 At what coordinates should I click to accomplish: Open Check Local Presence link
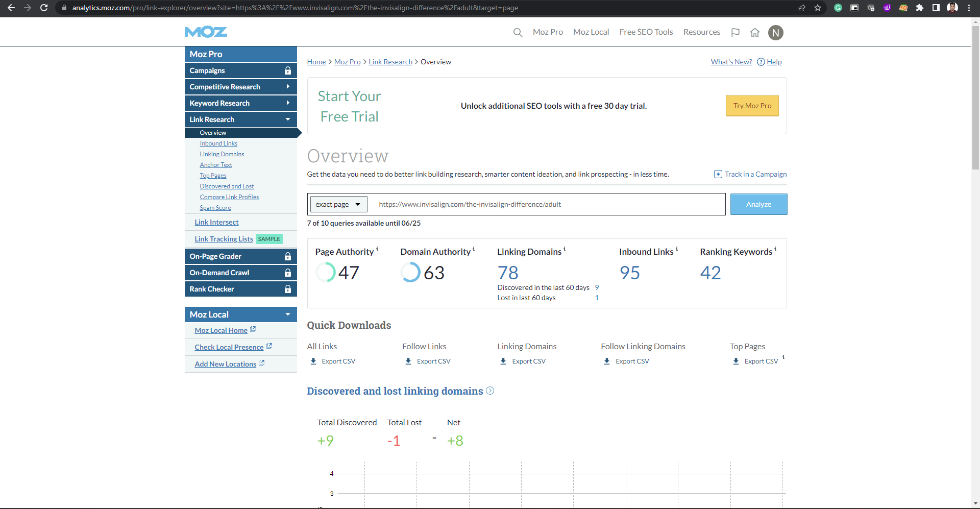[229, 347]
